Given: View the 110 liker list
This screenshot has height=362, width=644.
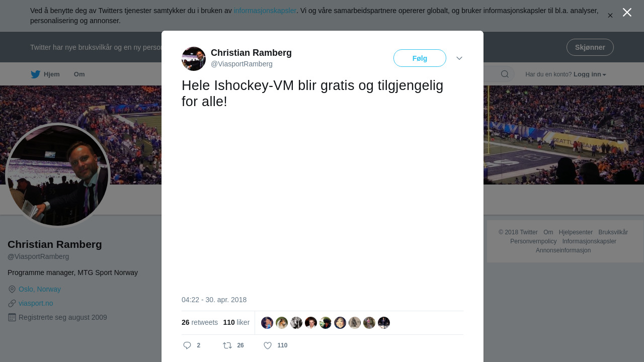Looking at the screenshot, I should (236, 322).
